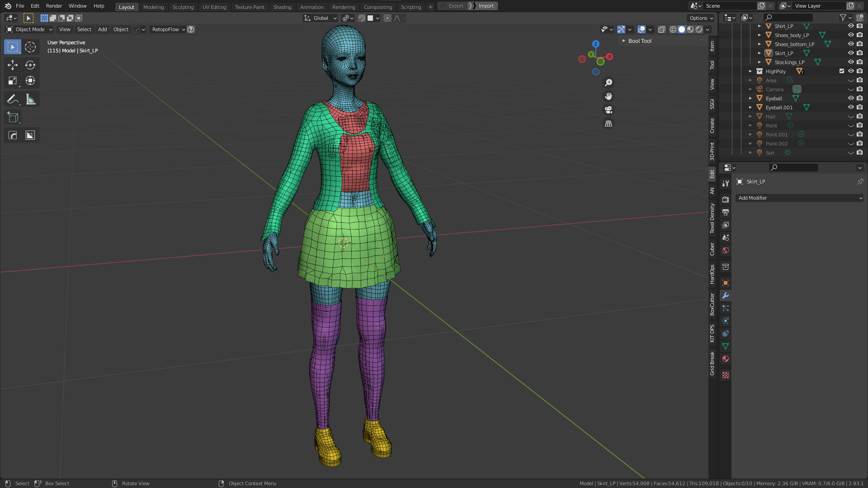The image size is (868, 488).
Task: Select the Move tool
Action: pyautogui.click(x=12, y=65)
